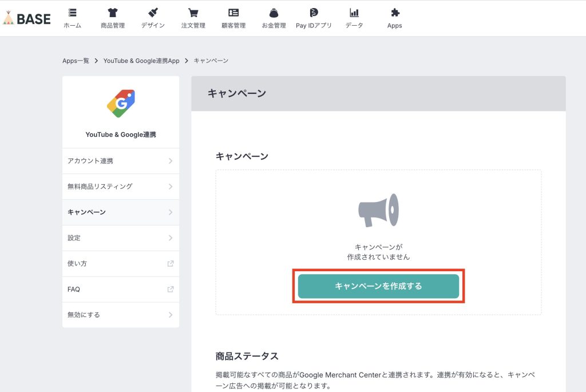Open the 無料商品リスティング row chevron
586x392 pixels.
(x=171, y=187)
